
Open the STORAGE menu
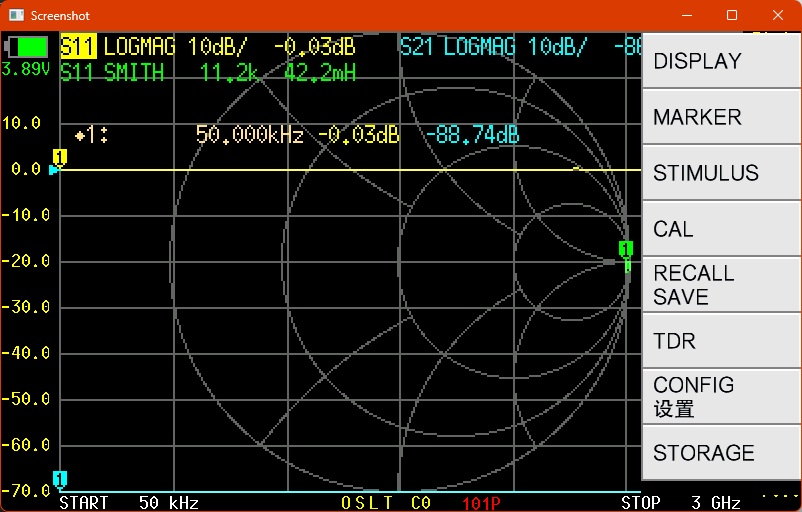[x=720, y=453]
